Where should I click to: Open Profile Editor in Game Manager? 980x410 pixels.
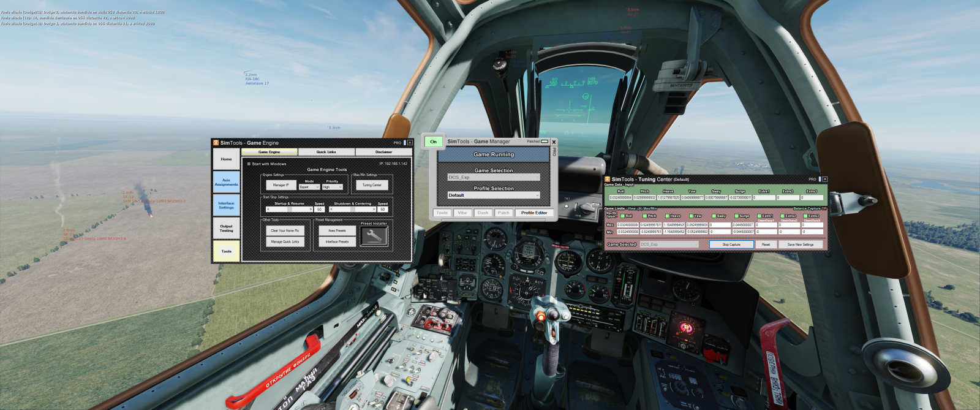pyautogui.click(x=534, y=213)
